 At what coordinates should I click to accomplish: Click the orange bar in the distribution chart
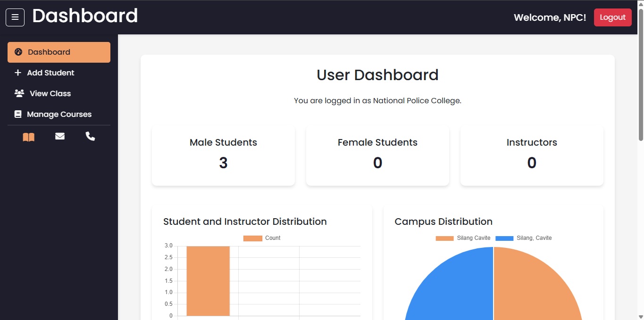pos(208,280)
